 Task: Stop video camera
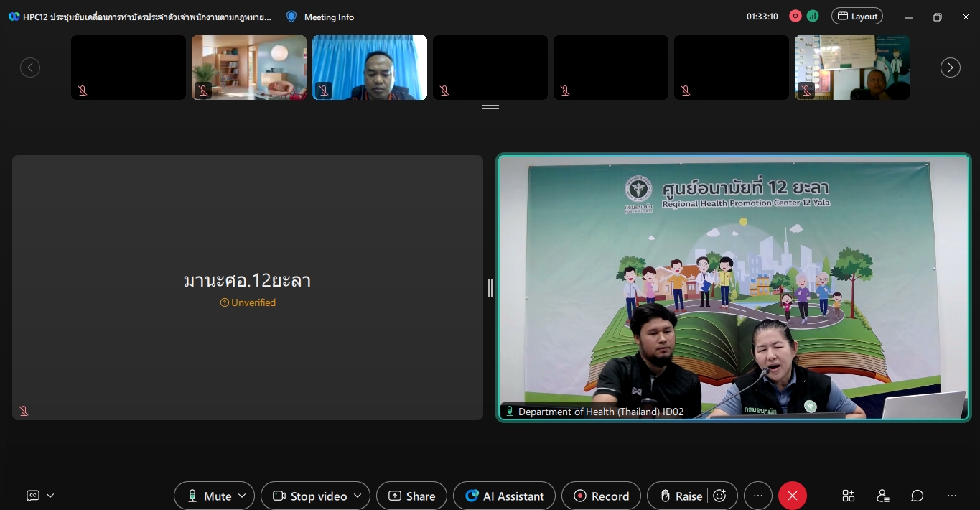click(x=310, y=496)
